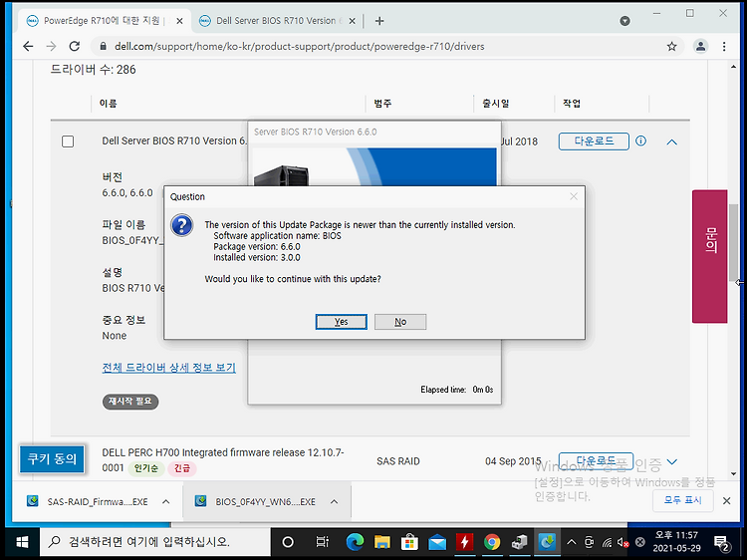Open volume control tray icon
Screen dimensions: 747x560
(622, 542)
